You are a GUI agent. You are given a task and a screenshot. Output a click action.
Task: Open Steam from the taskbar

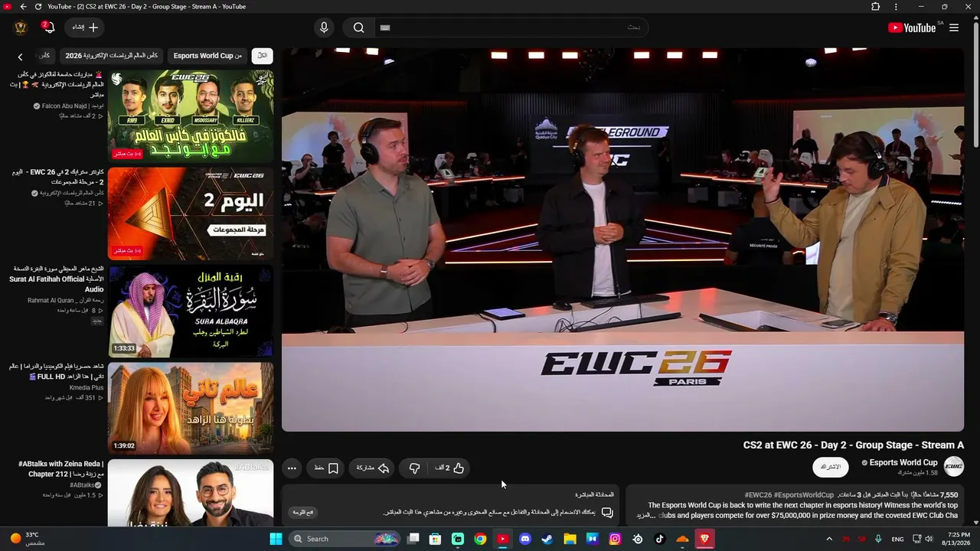[547, 539]
